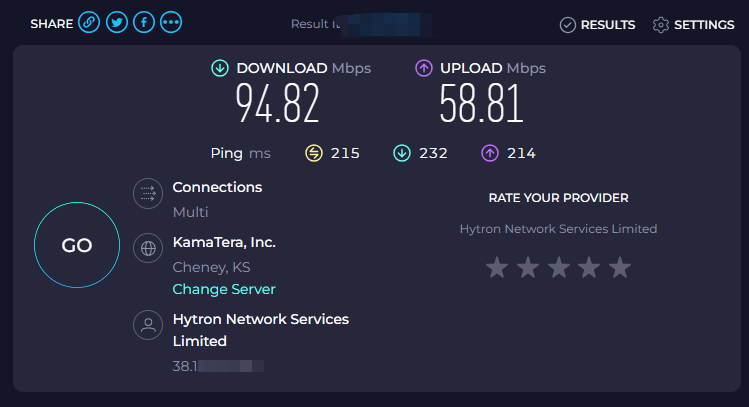This screenshot has width=749, height=407.
Task: Click the download arrow icon
Action: (x=220, y=68)
